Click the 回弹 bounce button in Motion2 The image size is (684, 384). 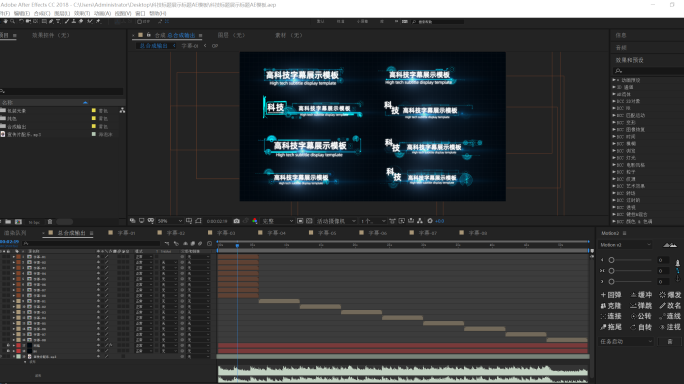[611, 295]
